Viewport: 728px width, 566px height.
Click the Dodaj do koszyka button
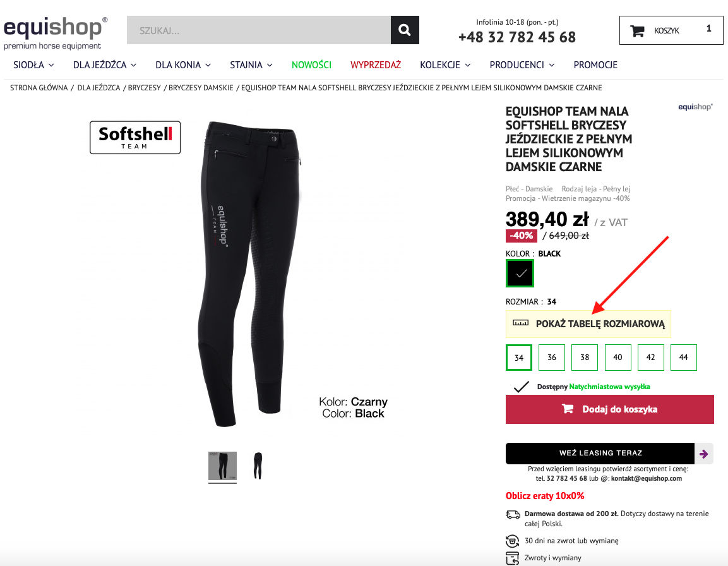tap(609, 409)
